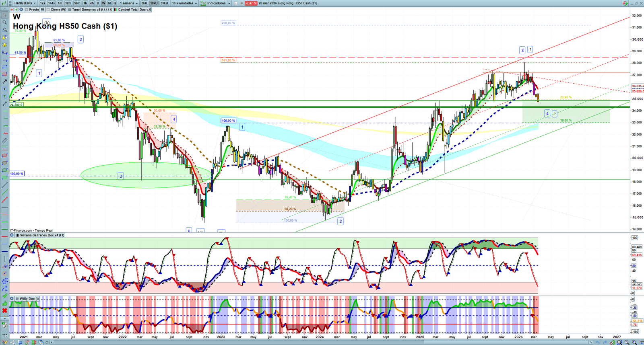Toggle the Cierre (W) checkbox
Image resolution: width=644 pixels, height=345 pixels.
pyautogui.click(x=48, y=10)
